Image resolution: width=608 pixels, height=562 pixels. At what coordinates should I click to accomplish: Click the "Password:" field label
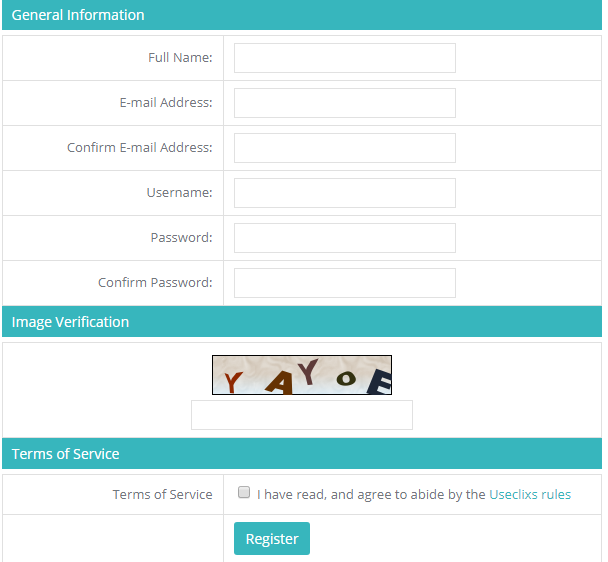click(x=181, y=238)
